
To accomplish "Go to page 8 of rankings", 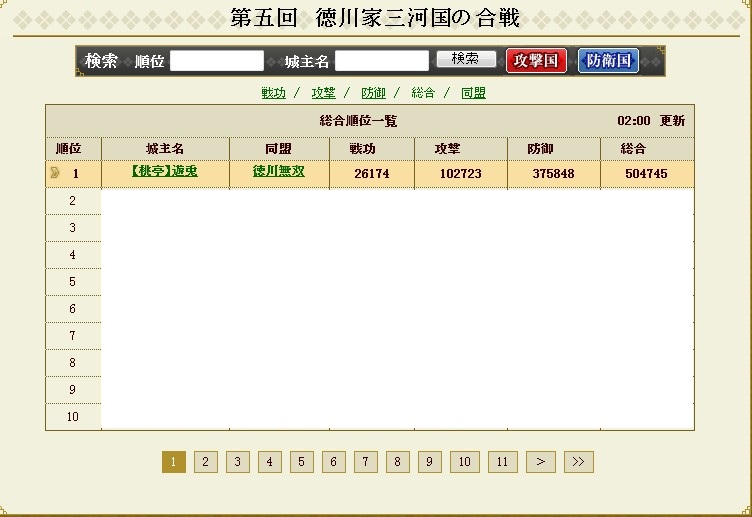I will 398,462.
